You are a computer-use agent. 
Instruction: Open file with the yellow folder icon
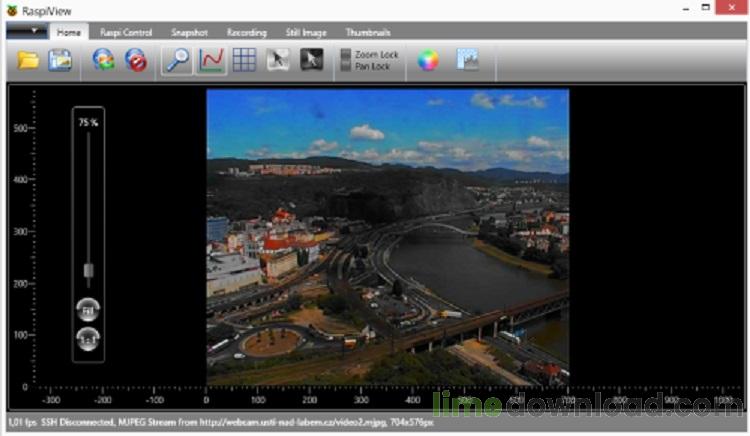click(28, 60)
